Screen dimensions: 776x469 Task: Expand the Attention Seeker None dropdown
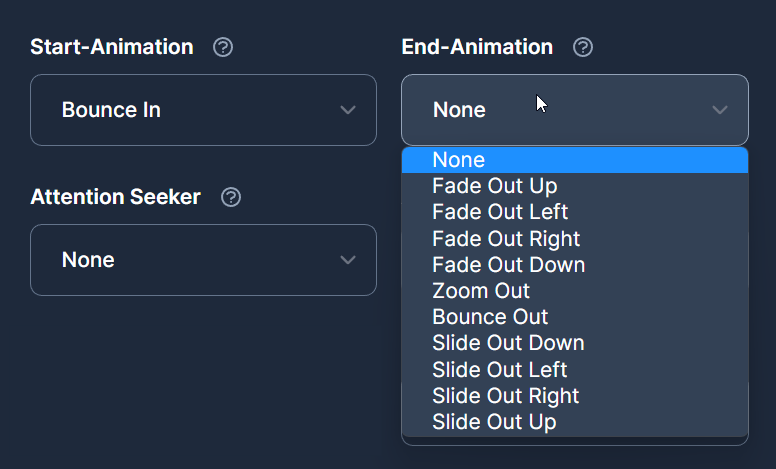(203, 260)
